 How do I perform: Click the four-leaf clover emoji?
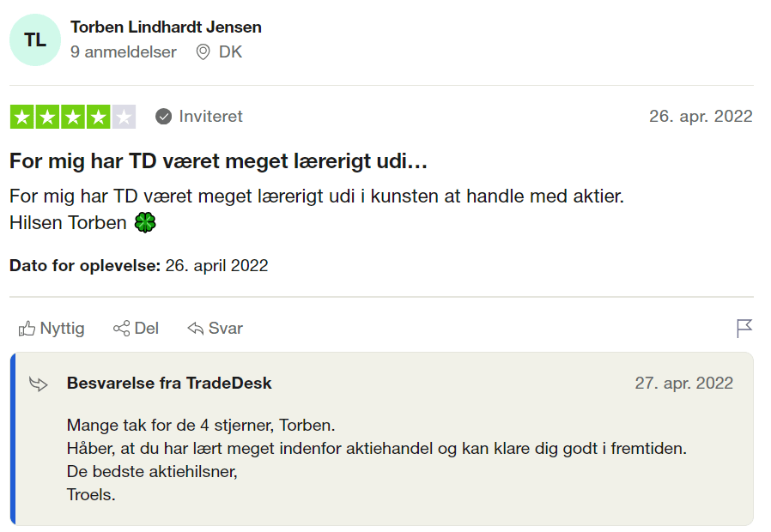click(x=145, y=222)
